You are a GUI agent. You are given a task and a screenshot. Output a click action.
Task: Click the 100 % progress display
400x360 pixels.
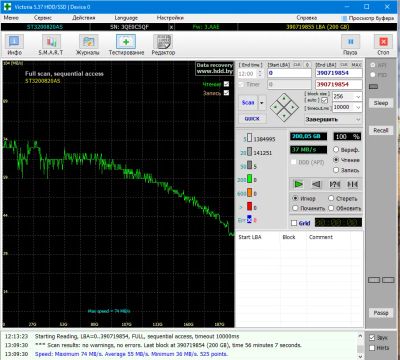tap(347, 137)
